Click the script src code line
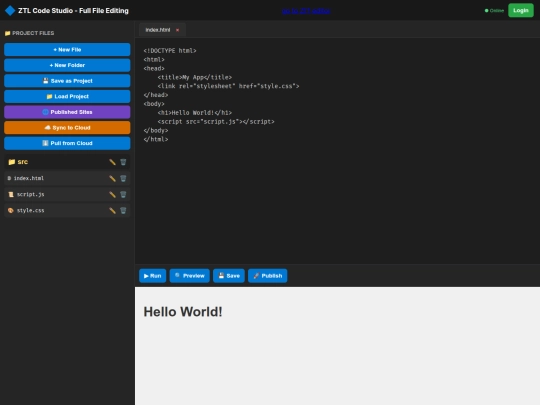Image resolution: width=540 pixels, height=405 pixels. [x=216, y=122]
